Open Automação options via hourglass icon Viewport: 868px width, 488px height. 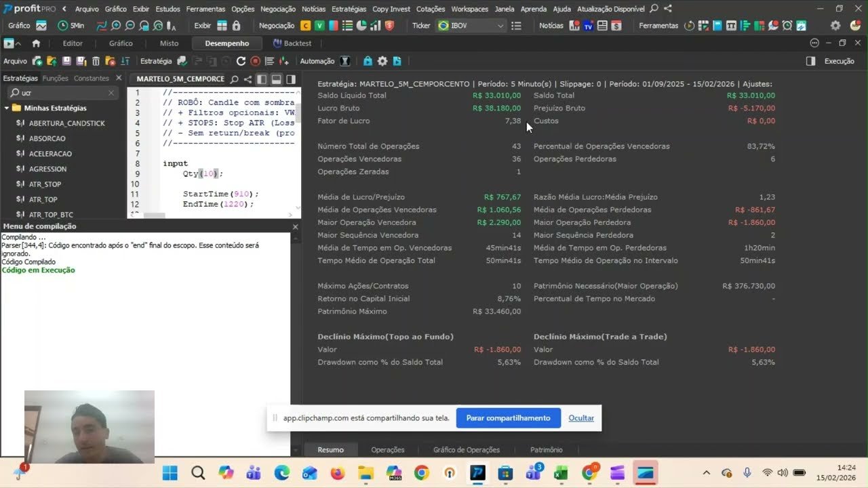click(x=345, y=60)
